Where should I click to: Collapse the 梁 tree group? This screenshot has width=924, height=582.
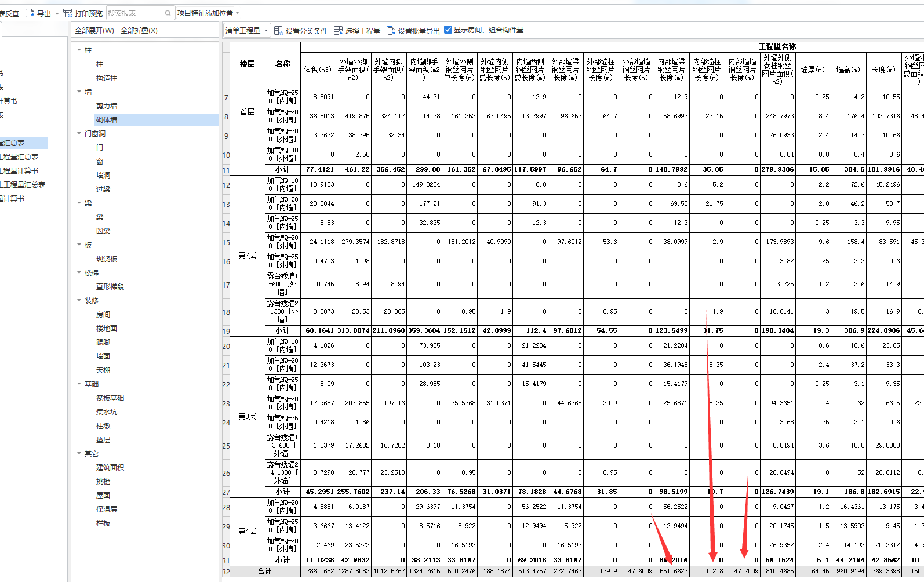point(79,203)
